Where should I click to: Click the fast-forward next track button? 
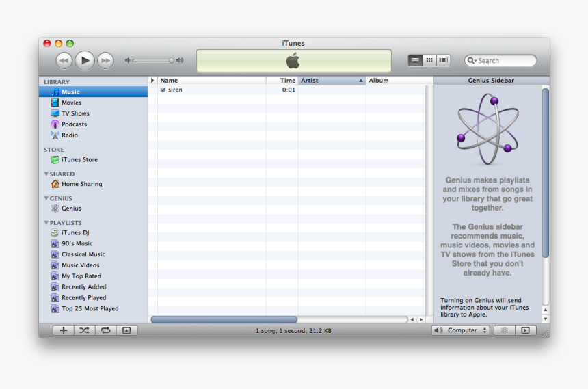(105, 60)
